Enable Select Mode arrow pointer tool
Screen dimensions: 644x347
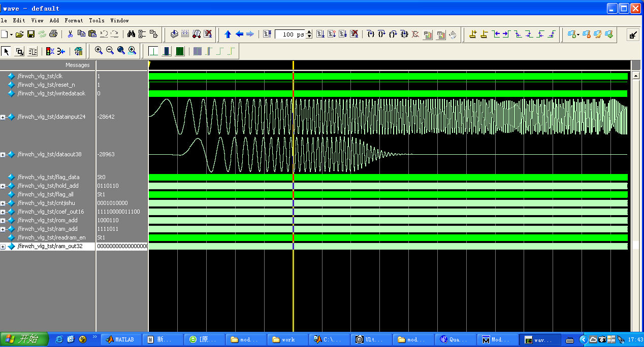(7, 51)
